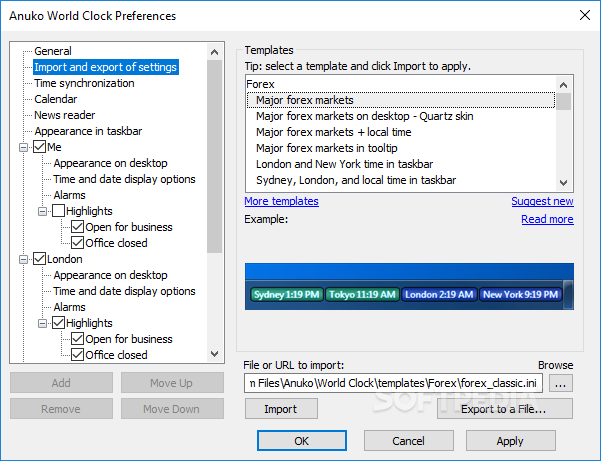Viewport: 601px width, 461px height.
Task: Select Alarms under Me
Action: (69, 195)
